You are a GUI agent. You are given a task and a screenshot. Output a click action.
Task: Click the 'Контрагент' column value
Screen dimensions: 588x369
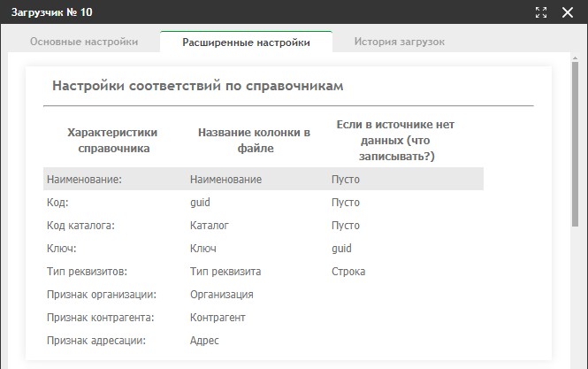[218, 318]
